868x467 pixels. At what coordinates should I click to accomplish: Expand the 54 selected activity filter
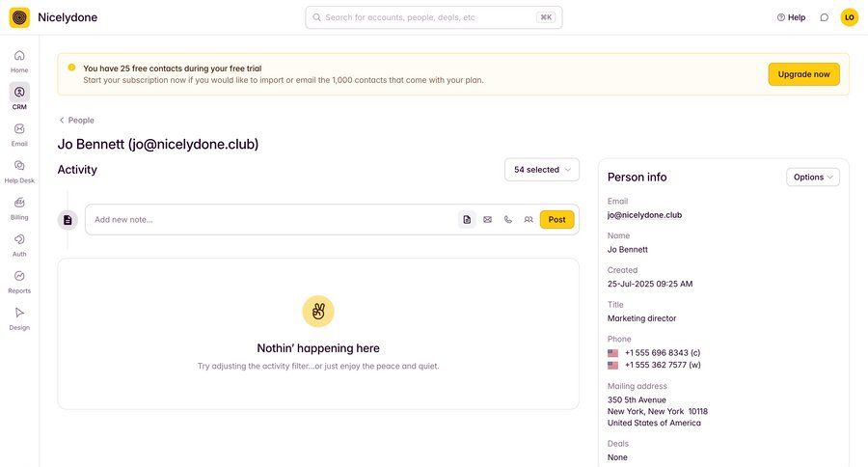point(542,170)
